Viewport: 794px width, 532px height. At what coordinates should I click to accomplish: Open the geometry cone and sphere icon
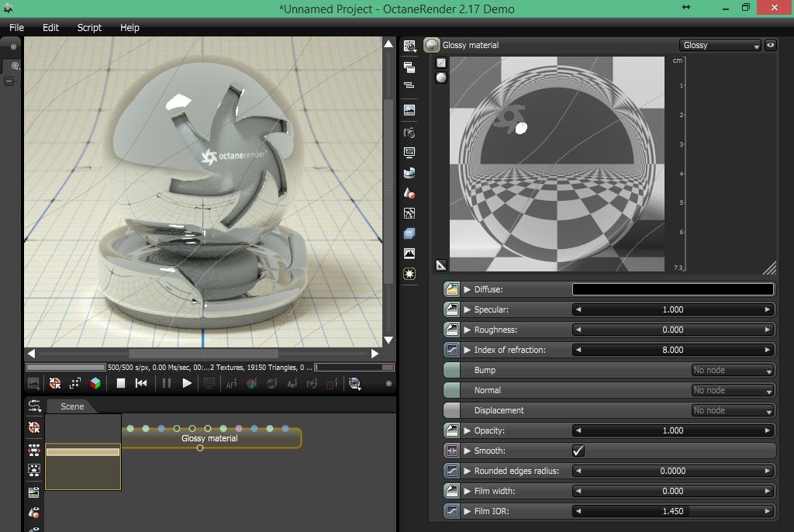(x=409, y=193)
